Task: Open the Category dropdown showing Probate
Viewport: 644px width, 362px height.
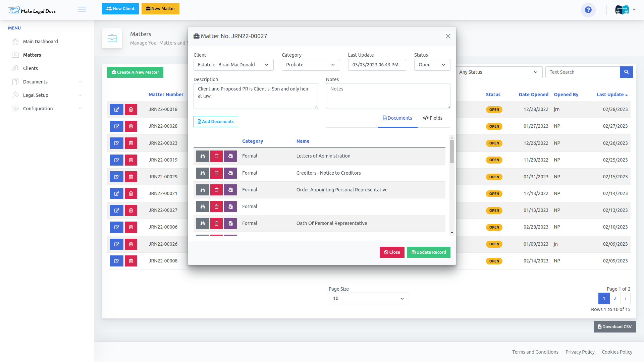Action: point(311,65)
